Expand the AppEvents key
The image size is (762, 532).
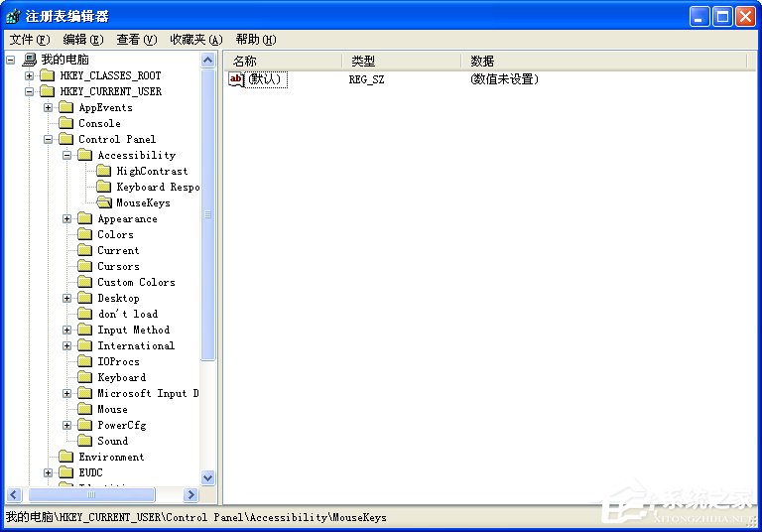pos(48,107)
